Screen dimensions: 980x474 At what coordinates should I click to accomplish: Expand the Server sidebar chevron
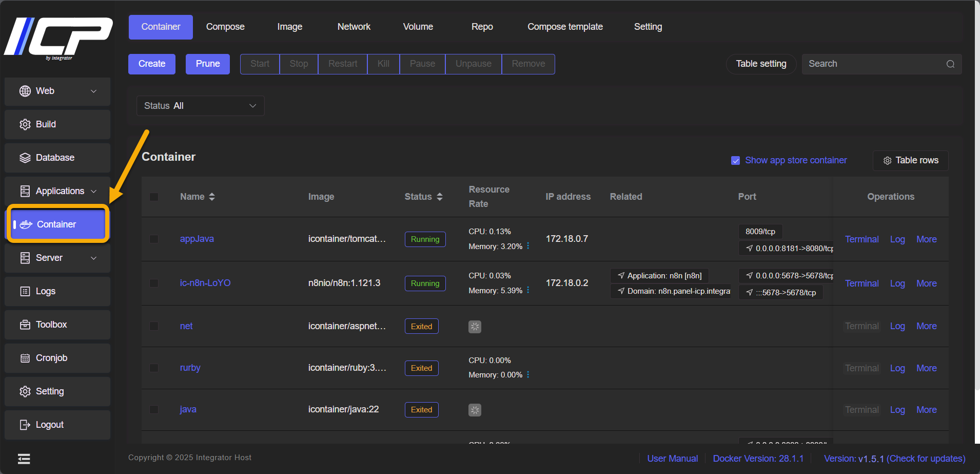click(93, 258)
